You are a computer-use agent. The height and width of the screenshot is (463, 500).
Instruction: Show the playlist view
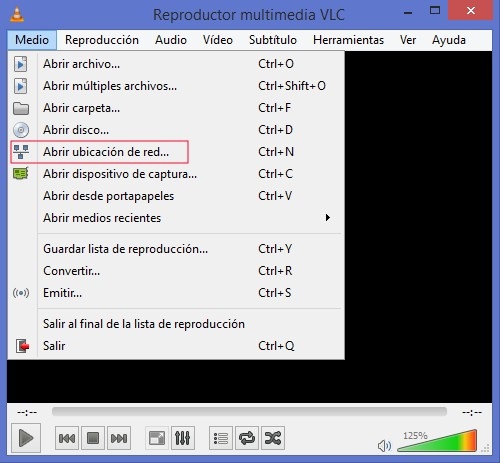[x=221, y=438]
